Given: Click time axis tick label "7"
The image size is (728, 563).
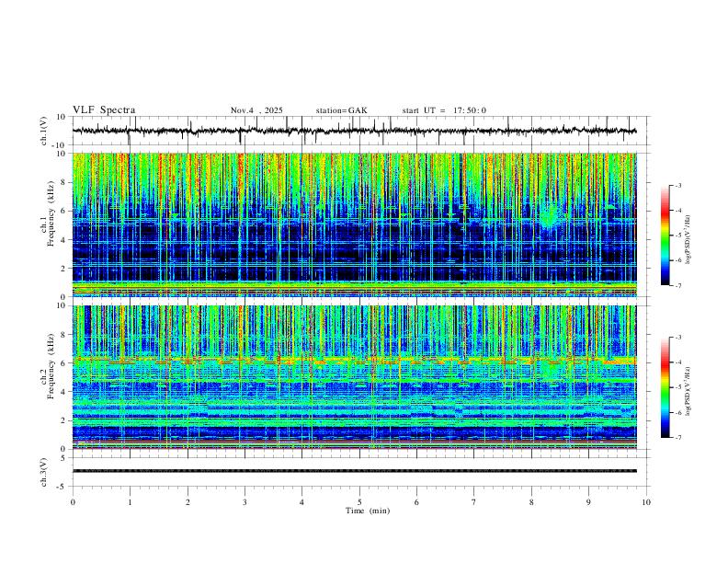Looking at the screenshot, I should click(474, 502).
